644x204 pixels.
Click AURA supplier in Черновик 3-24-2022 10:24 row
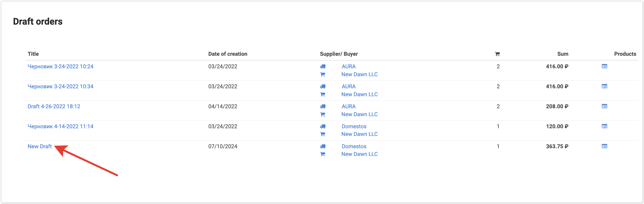pos(348,66)
